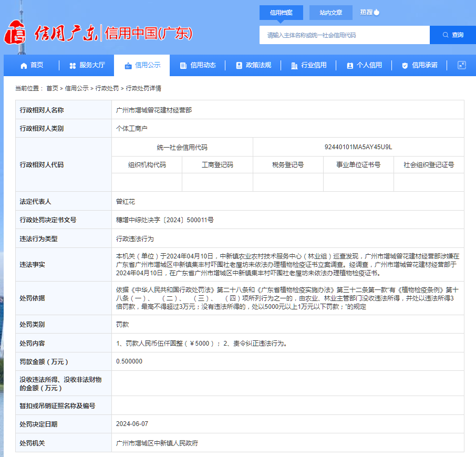Click the home icon beside 首页
476x457 pixels.
[23, 65]
